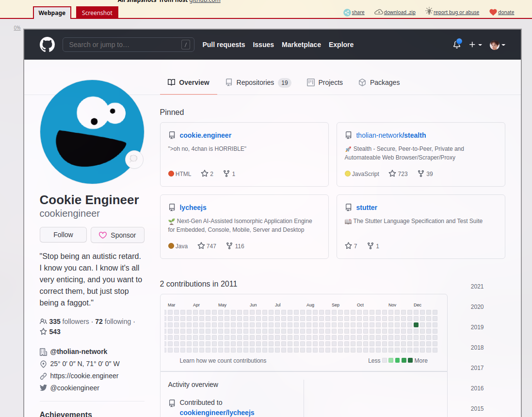Screen dimensions: 532x417
Task: Open the cookie.engineer pinned repository
Action: 205,135
